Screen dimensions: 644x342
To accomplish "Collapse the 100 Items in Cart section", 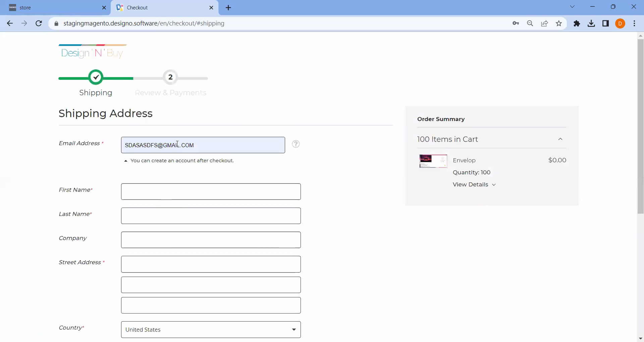I will [x=560, y=139].
